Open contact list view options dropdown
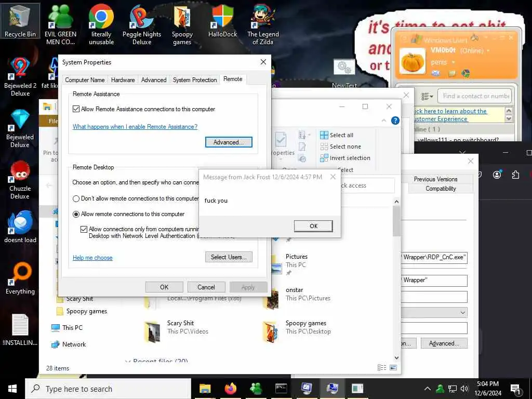Image resolution: width=532 pixels, height=399 pixels. [427, 96]
